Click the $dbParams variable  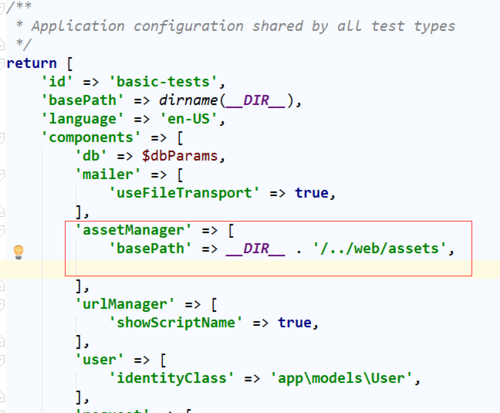[180, 156]
